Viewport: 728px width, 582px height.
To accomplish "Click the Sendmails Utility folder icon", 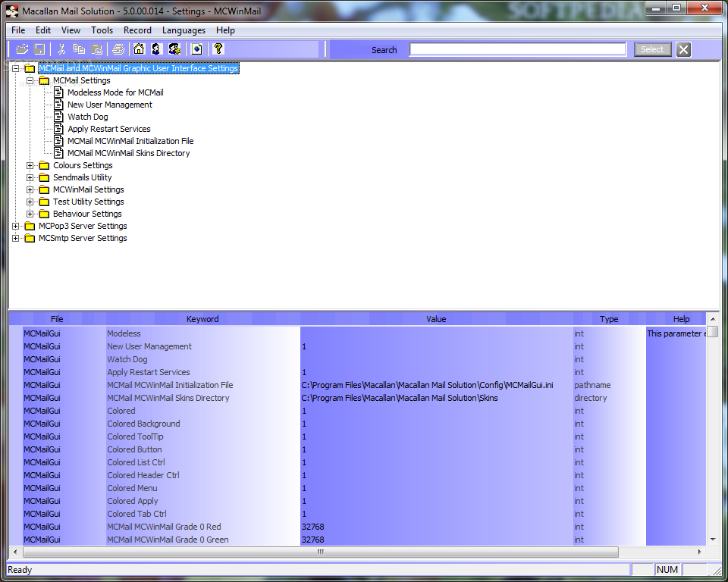I will pos(44,177).
